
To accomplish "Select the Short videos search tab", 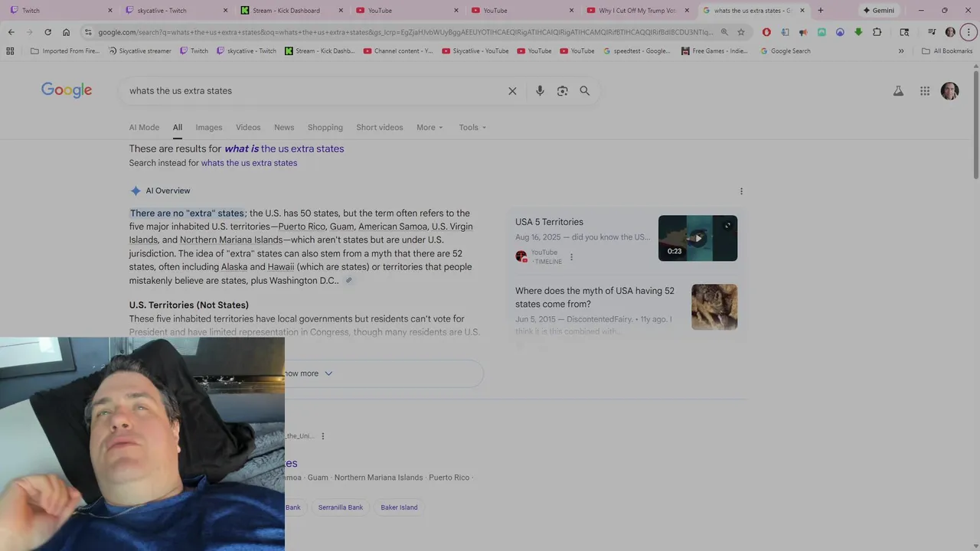I will 380,128.
